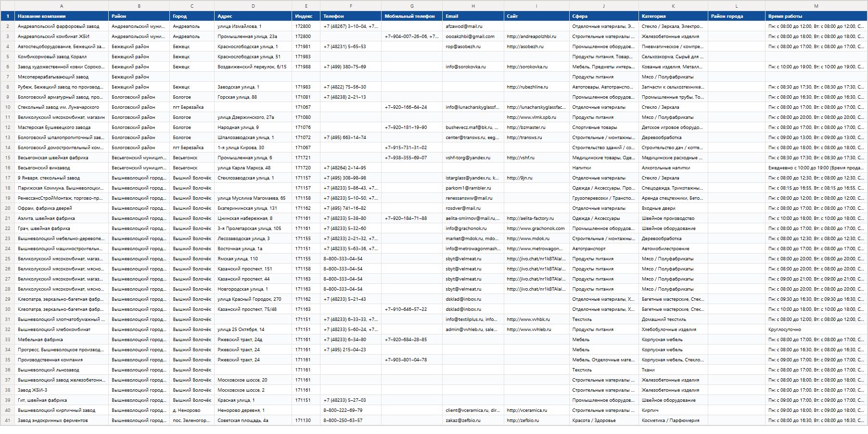Select cell '9 Января, стекольный завод'
Screen dimensions: 868x434
[x=62, y=178]
